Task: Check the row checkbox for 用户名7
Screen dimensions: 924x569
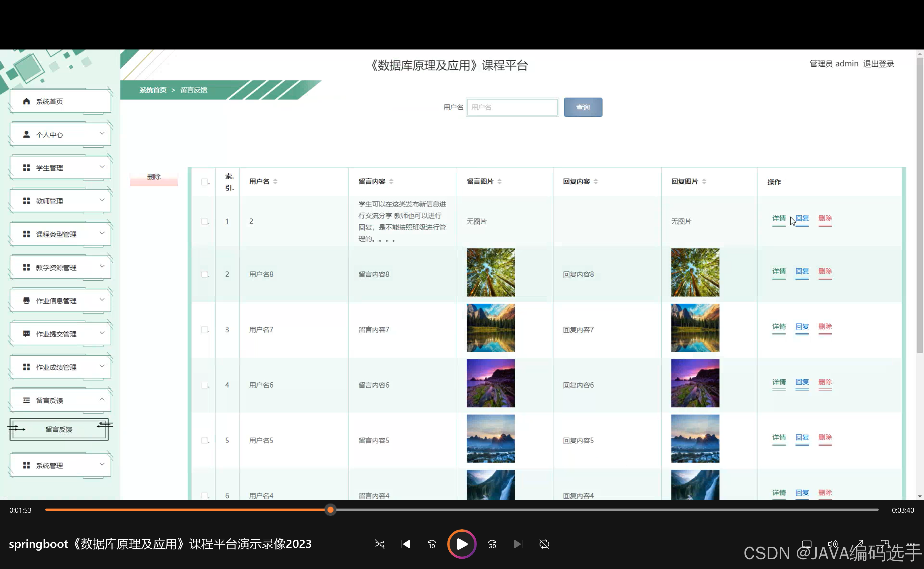Action: click(x=204, y=330)
